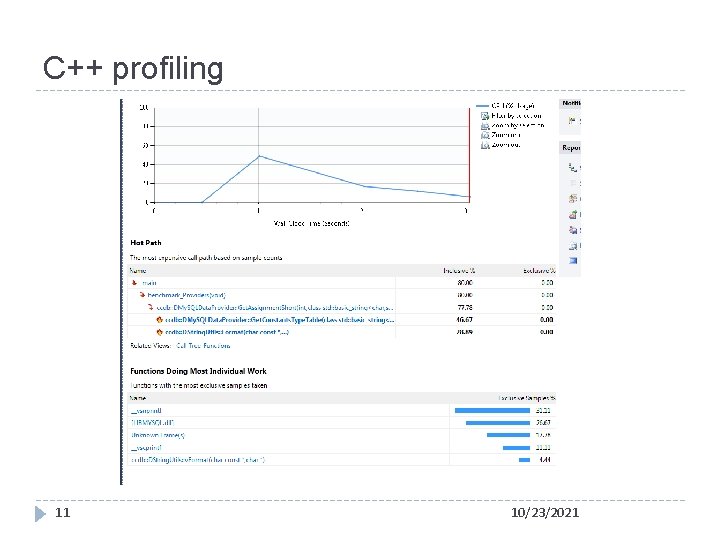The height and width of the screenshot is (540, 720).
Task: Click the Name column header in Hot Path
Action: (138, 270)
